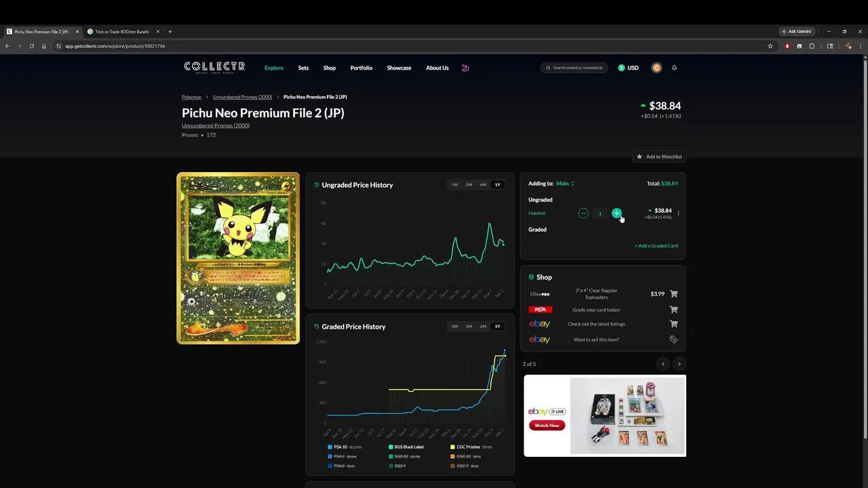
Task: Go back in browser history
Action: pyautogui.click(x=7, y=46)
